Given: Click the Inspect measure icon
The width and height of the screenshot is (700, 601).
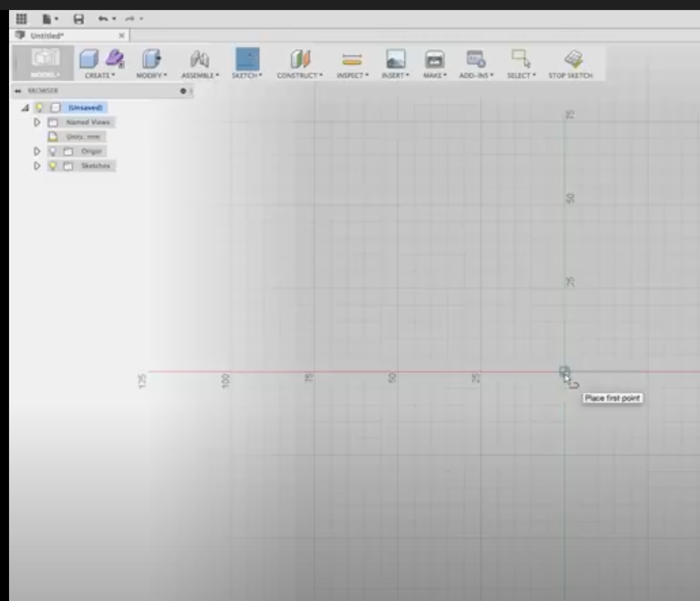Looking at the screenshot, I should click(x=353, y=59).
